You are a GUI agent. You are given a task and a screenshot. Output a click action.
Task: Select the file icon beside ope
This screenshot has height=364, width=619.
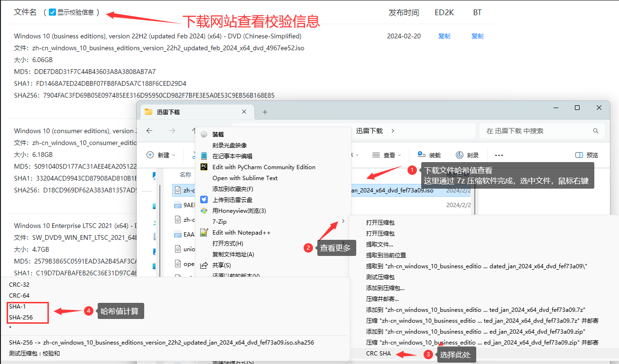click(178, 264)
